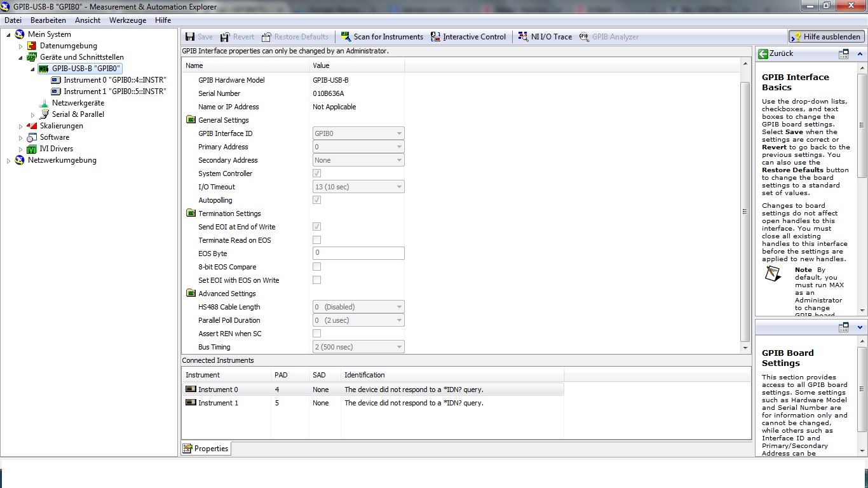Click the Hilfe ausblenden button
The height and width of the screenshot is (488, 868).
click(826, 37)
